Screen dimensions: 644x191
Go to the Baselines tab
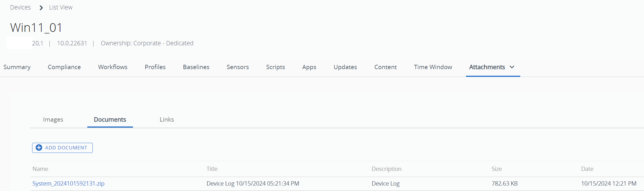[x=196, y=67]
